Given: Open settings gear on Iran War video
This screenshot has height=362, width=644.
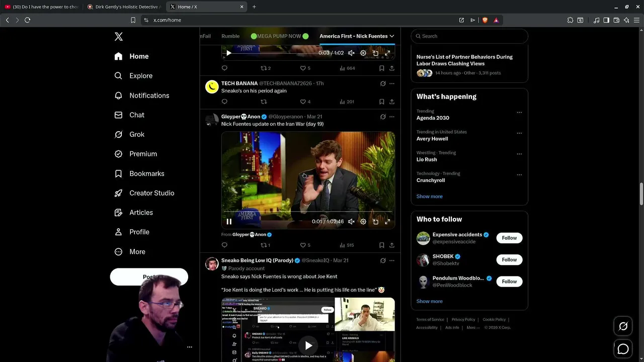Looking at the screenshot, I should (363, 222).
